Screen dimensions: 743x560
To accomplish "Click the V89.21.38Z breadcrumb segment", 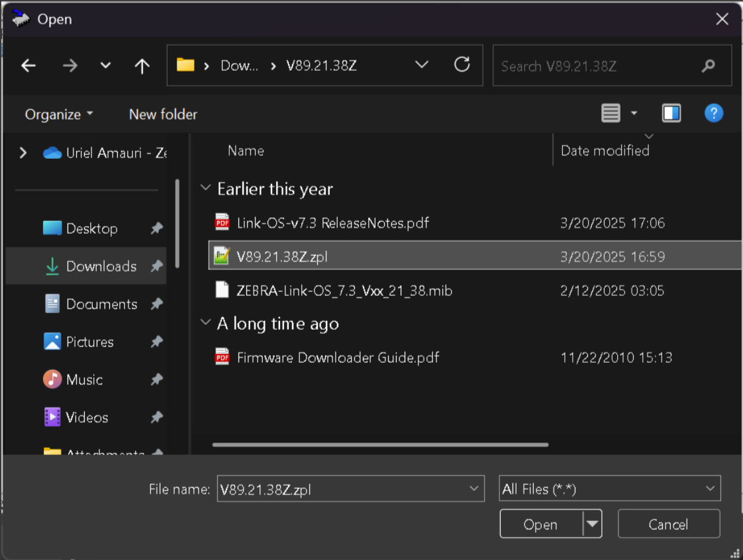I will (x=322, y=66).
